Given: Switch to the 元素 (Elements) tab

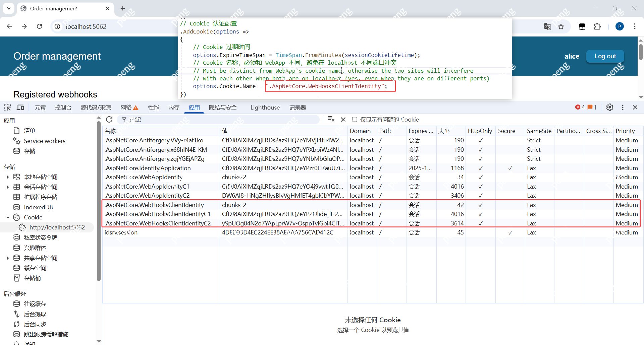Looking at the screenshot, I should click(x=40, y=108).
